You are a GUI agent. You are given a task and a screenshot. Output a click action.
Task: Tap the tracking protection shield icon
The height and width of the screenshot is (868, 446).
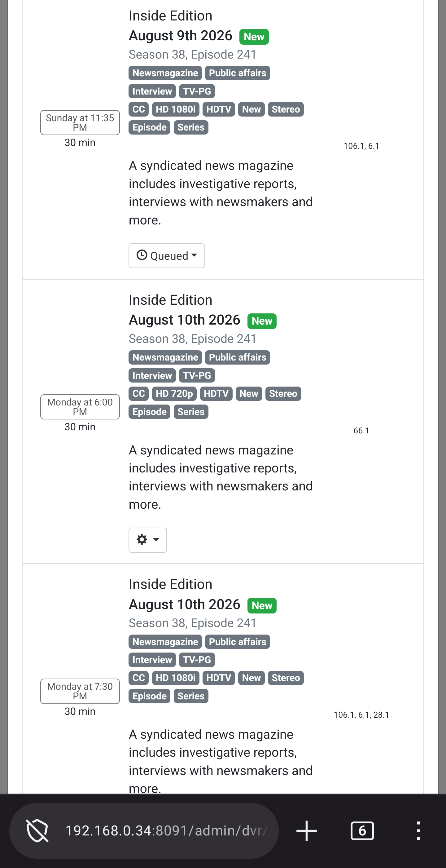tap(37, 830)
